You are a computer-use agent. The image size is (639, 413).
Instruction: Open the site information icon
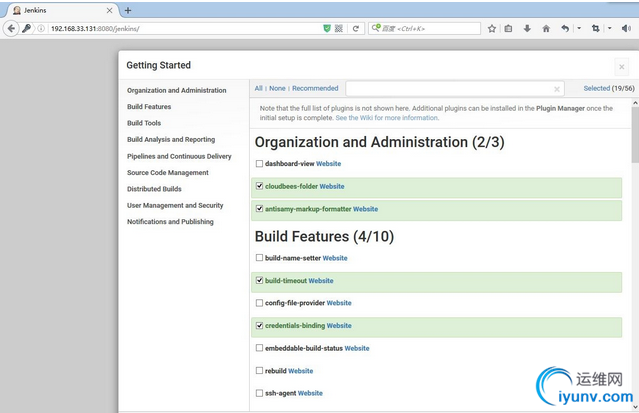[41, 29]
